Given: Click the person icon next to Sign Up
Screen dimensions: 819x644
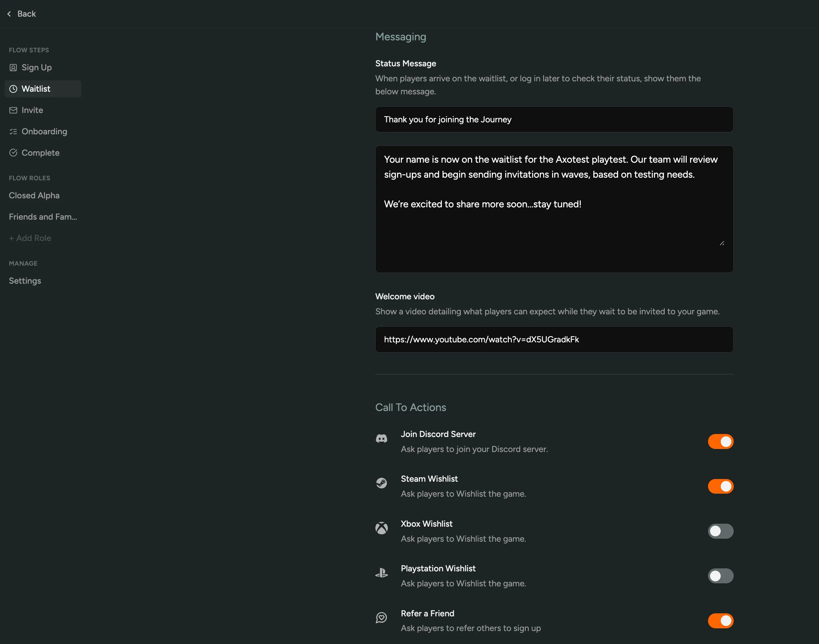Looking at the screenshot, I should [x=13, y=67].
